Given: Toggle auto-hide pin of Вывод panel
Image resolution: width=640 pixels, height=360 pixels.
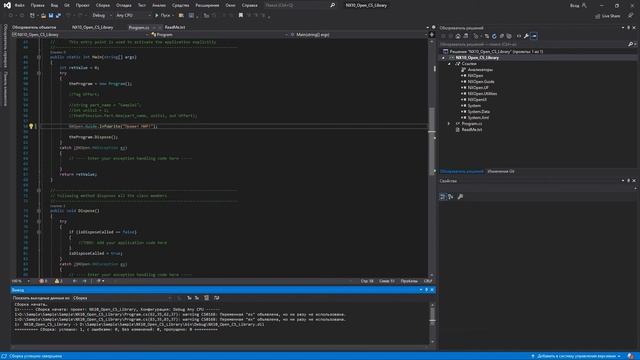Looking at the screenshot, I should tap(427, 290).
